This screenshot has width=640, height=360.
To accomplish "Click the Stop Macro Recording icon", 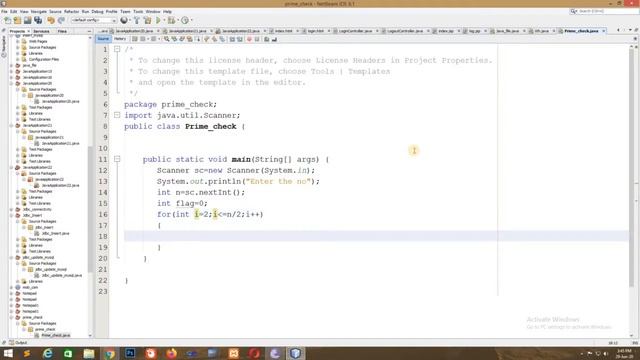I will coord(257,39).
